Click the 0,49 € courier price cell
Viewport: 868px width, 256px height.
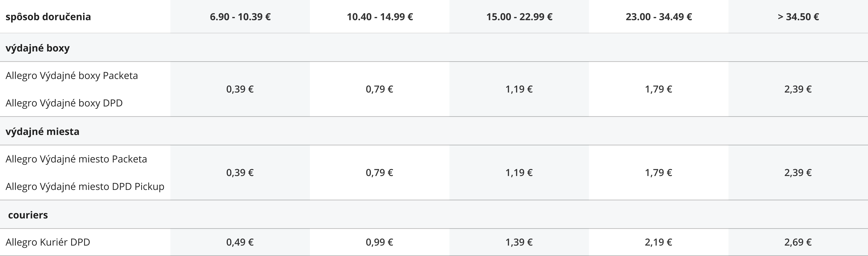pyautogui.click(x=240, y=242)
